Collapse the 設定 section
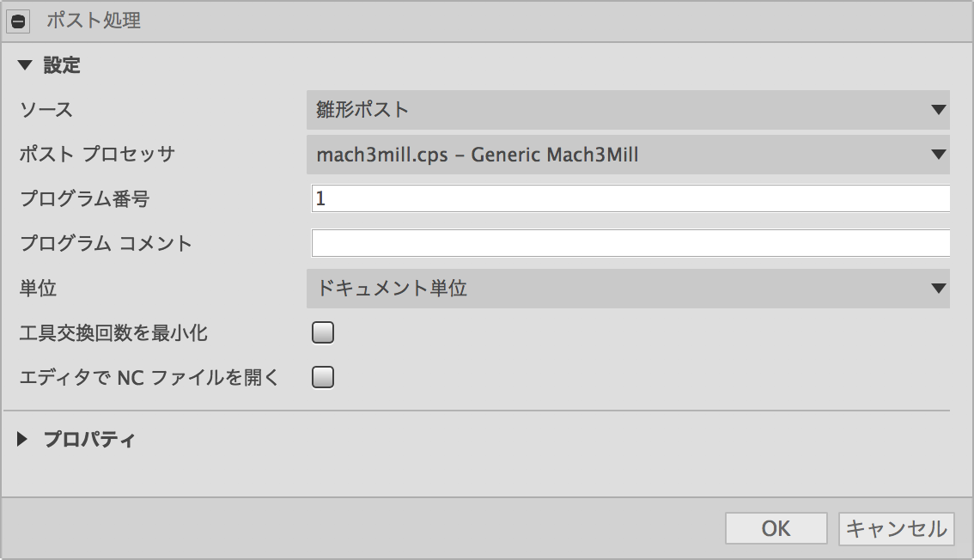974x560 pixels. coord(25,64)
